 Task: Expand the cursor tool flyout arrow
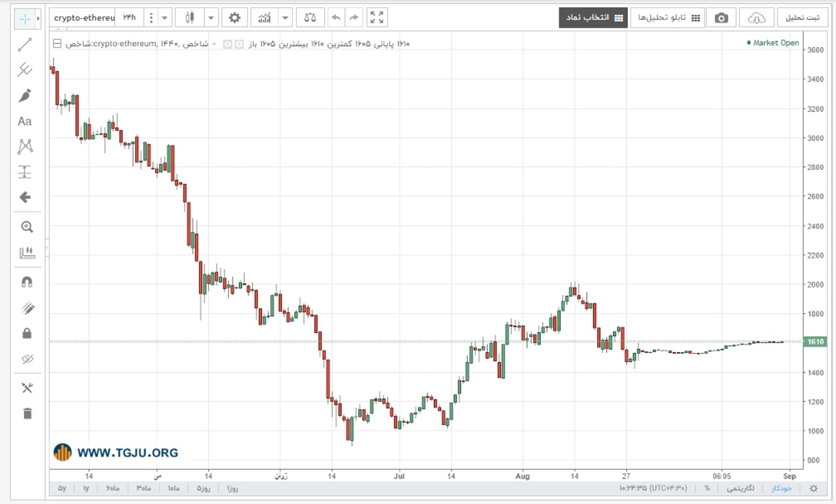tap(38, 18)
